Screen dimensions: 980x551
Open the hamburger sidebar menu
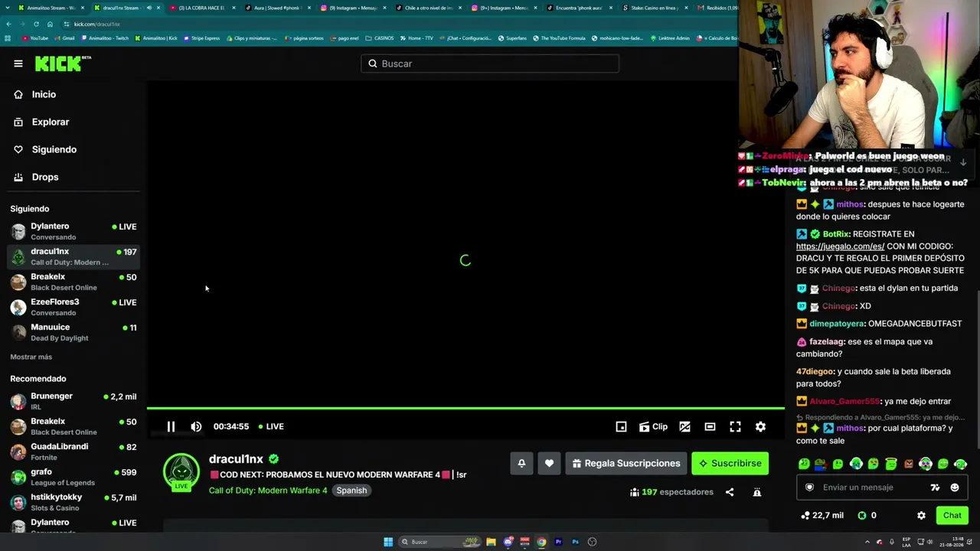pyautogui.click(x=18, y=64)
